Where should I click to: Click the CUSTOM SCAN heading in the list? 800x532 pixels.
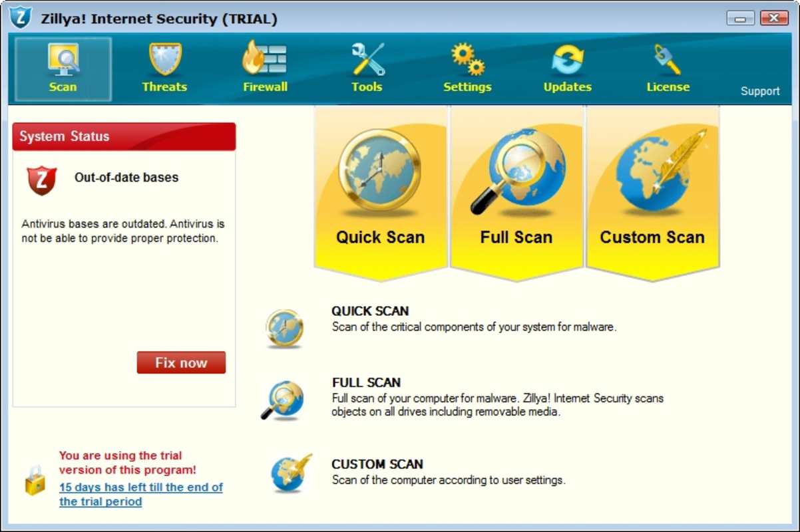377,464
